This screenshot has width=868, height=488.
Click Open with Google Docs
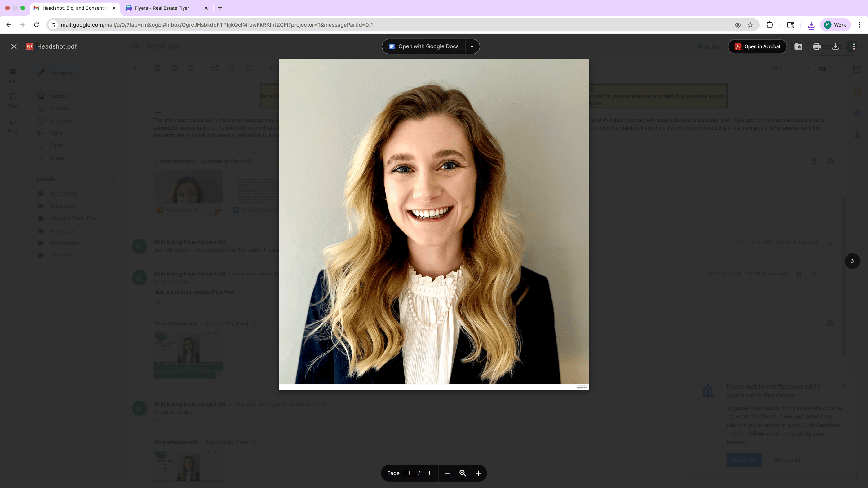coord(424,46)
